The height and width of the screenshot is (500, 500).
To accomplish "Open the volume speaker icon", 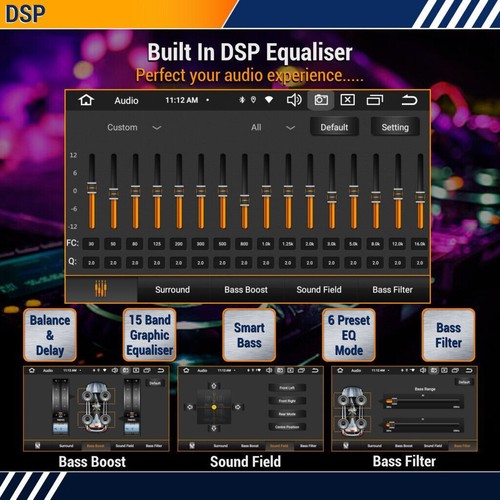I will pyautogui.click(x=294, y=100).
